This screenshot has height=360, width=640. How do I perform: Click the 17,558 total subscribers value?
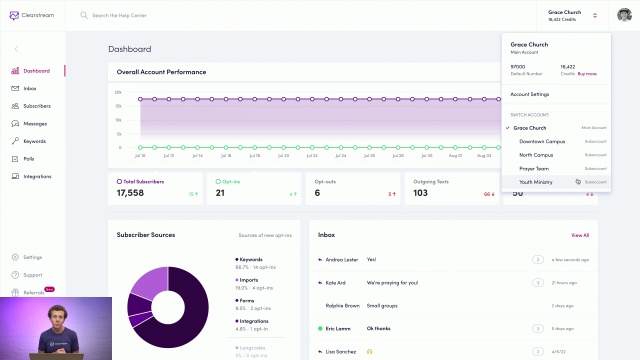pos(130,193)
